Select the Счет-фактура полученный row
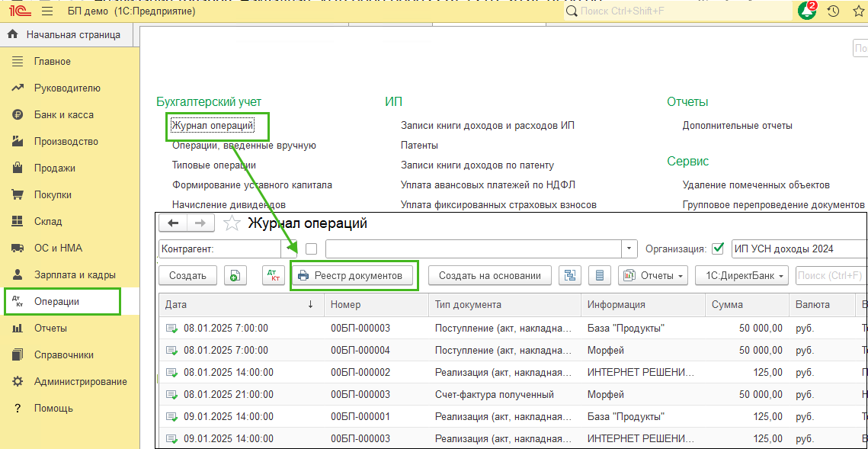This screenshot has height=449, width=868. [513, 395]
